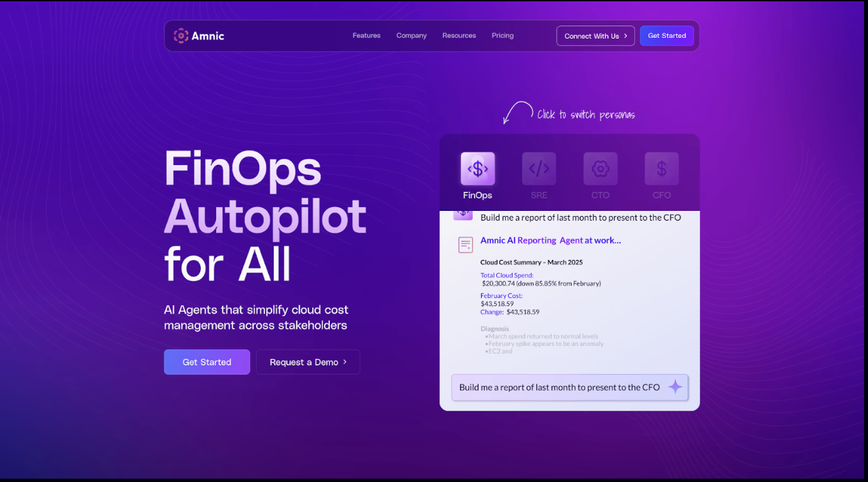The height and width of the screenshot is (482, 868).
Task: Click the 'February Cost:' label
Action: click(x=501, y=296)
